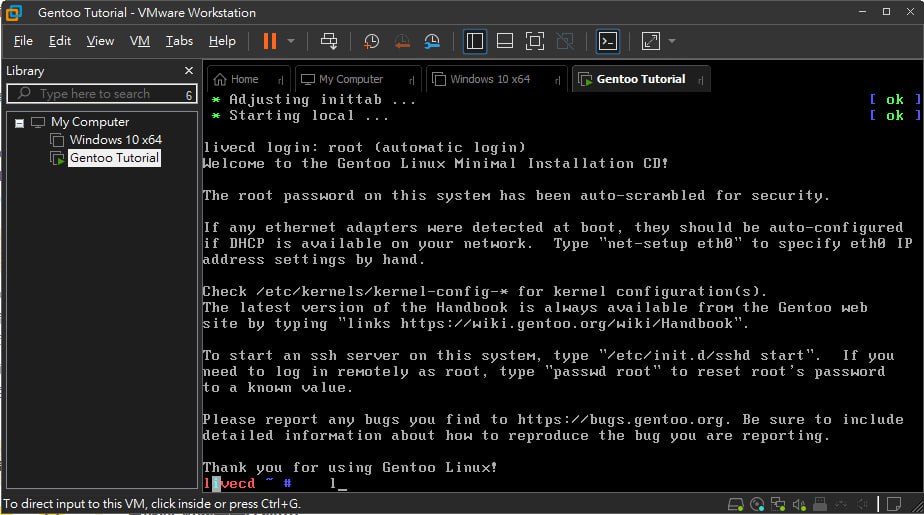Toggle the console view button

click(x=608, y=41)
